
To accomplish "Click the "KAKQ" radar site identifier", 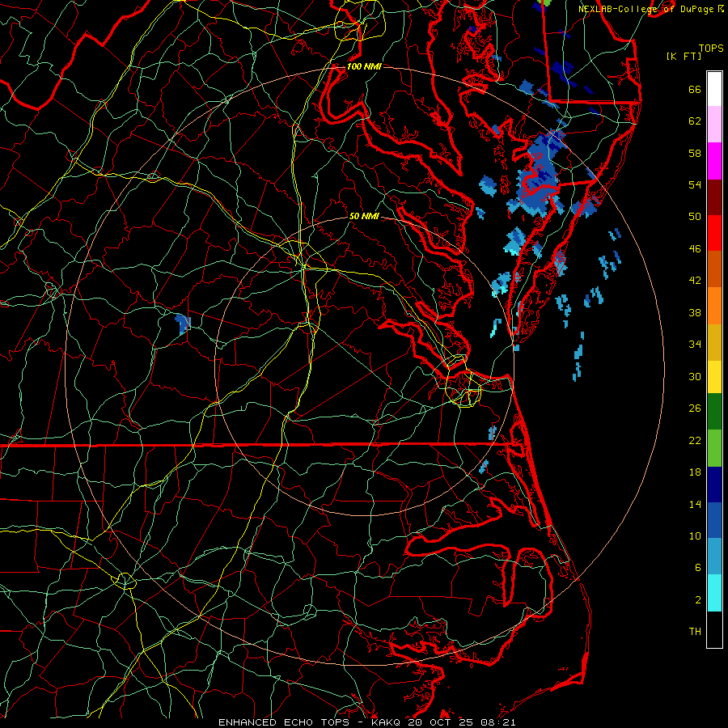I will [x=387, y=722].
